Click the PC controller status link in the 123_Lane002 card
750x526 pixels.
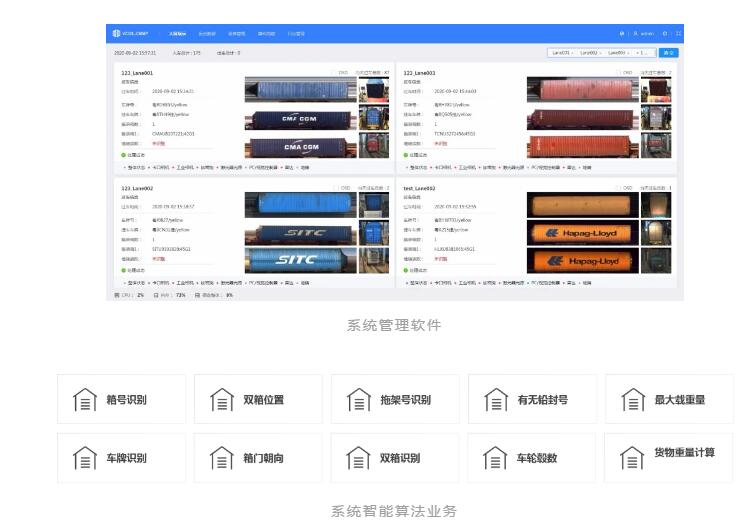click(263, 283)
